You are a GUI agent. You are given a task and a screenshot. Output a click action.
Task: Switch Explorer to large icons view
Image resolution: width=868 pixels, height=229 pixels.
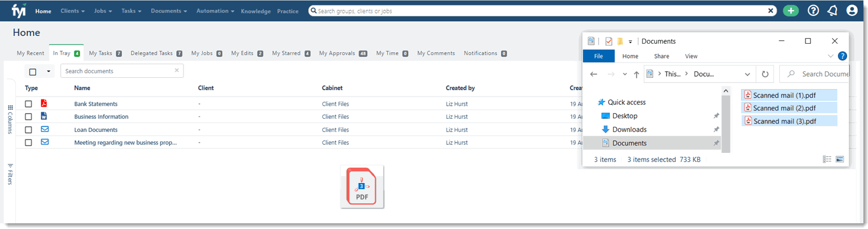tap(840, 159)
